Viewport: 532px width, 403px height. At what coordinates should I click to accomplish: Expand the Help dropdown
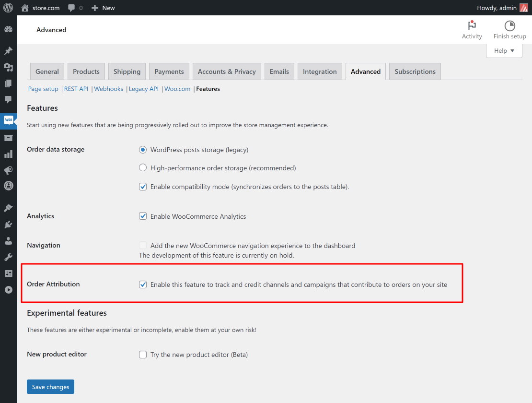pyautogui.click(x=504, y=50)
